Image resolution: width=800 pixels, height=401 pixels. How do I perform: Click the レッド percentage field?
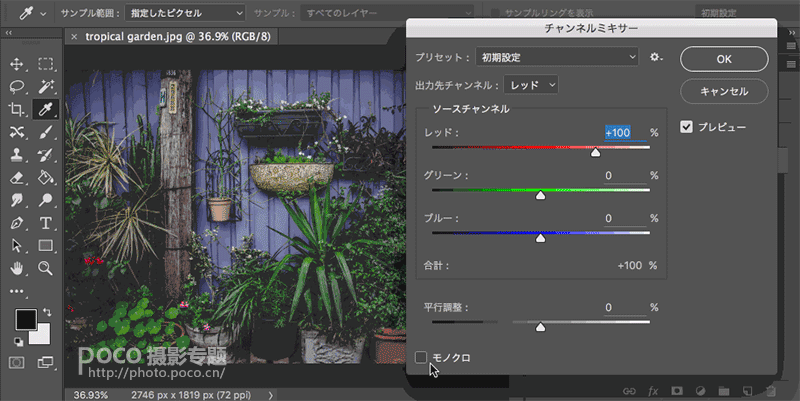[625, 133]
